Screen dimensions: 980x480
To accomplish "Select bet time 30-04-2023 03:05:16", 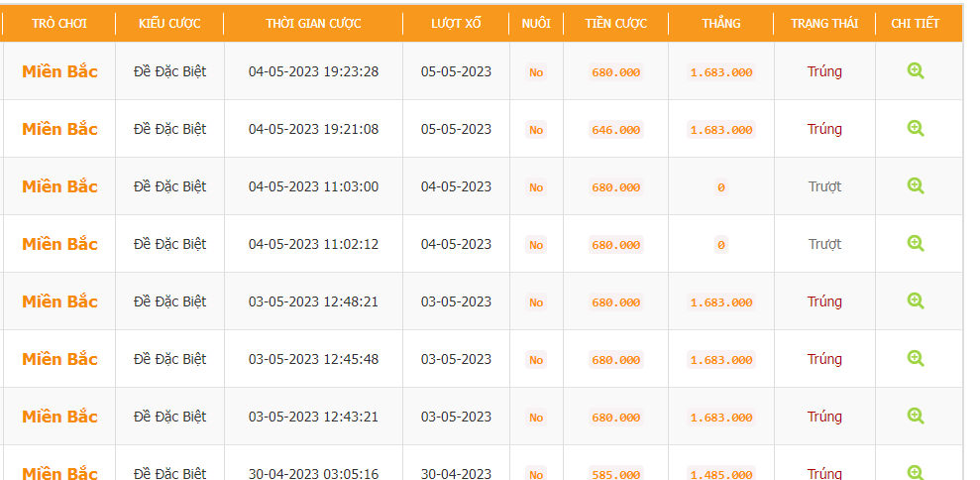I will (x=313, y=474).
